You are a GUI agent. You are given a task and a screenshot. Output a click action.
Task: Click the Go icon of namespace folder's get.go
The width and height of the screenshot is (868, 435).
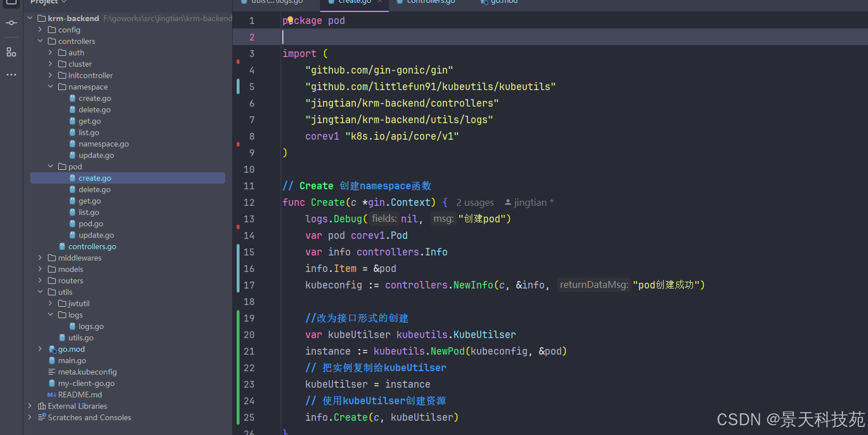click(72, 121)
